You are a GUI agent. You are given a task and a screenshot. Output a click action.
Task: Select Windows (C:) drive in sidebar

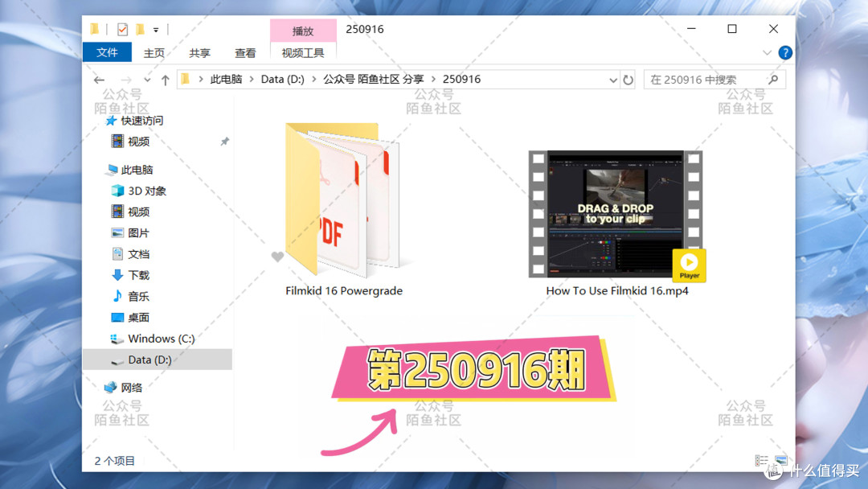pos(161,339)
